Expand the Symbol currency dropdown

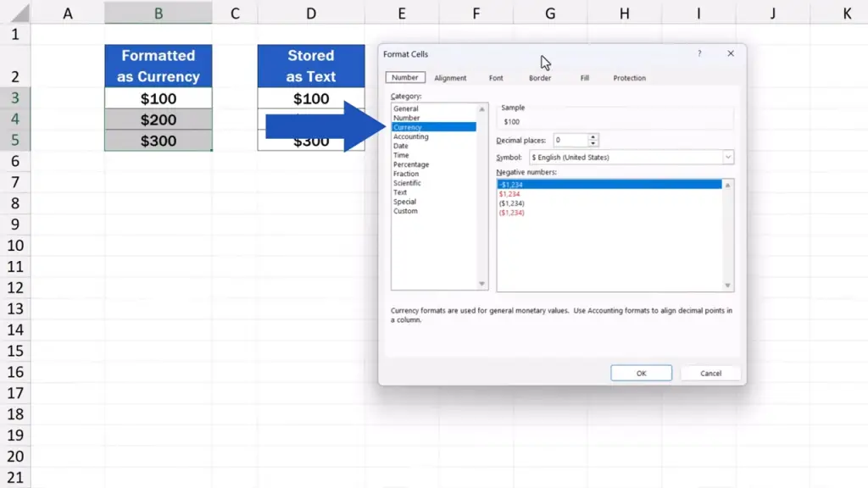(727, 158)
